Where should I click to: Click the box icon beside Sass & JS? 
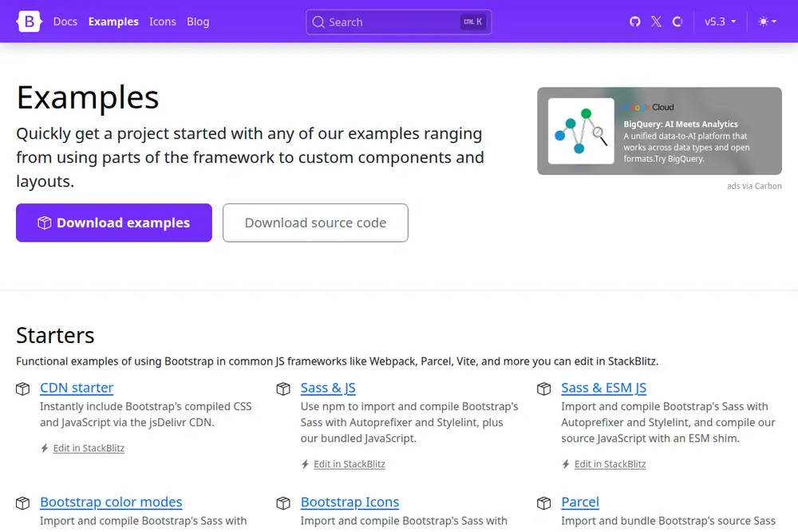283,388
